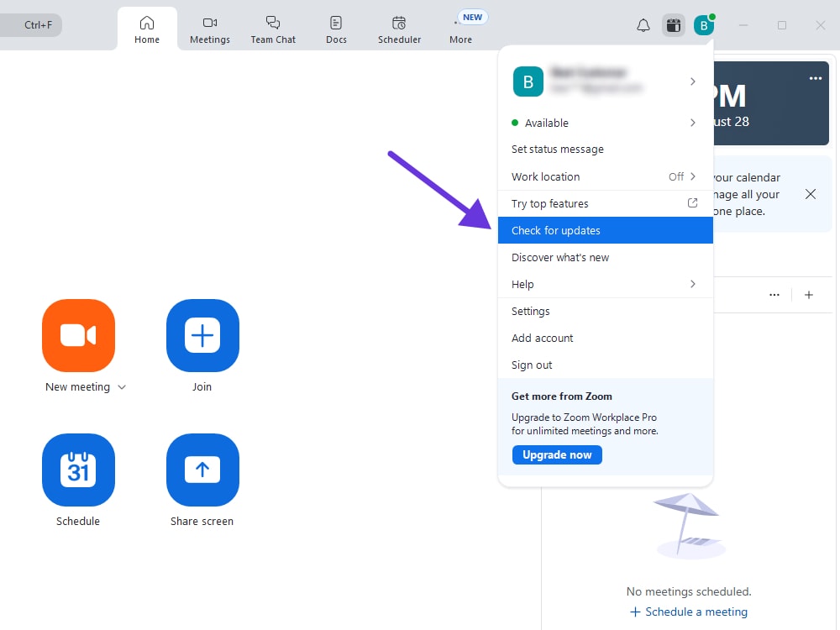This screenshot has width=840, height=630.
Task: Open Settings from the profile menu
Action: (606, 312)
